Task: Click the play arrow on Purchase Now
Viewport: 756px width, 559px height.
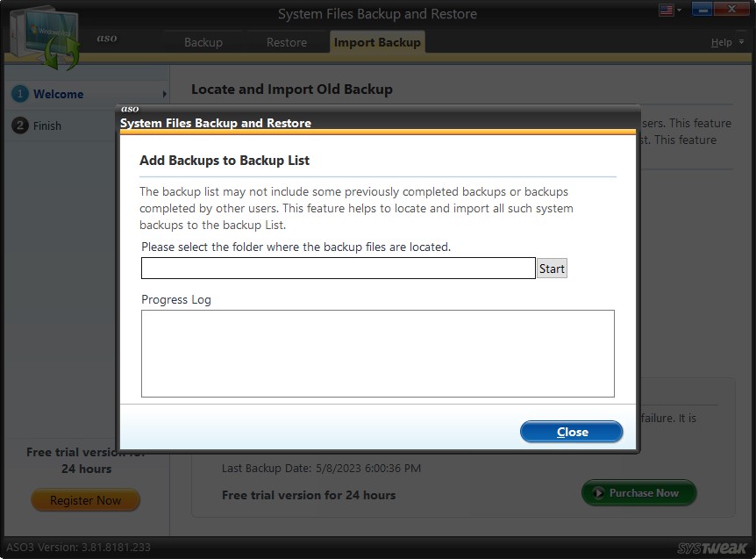Action: 599,492
